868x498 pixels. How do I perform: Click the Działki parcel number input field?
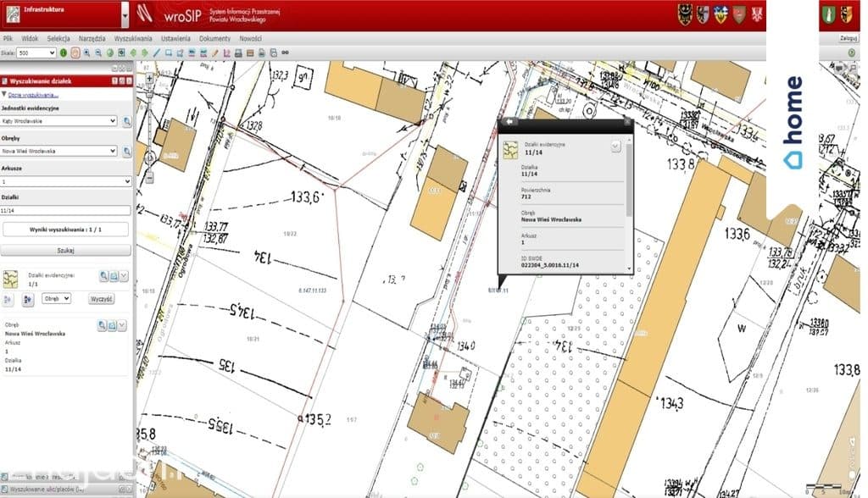pos(66,211)
